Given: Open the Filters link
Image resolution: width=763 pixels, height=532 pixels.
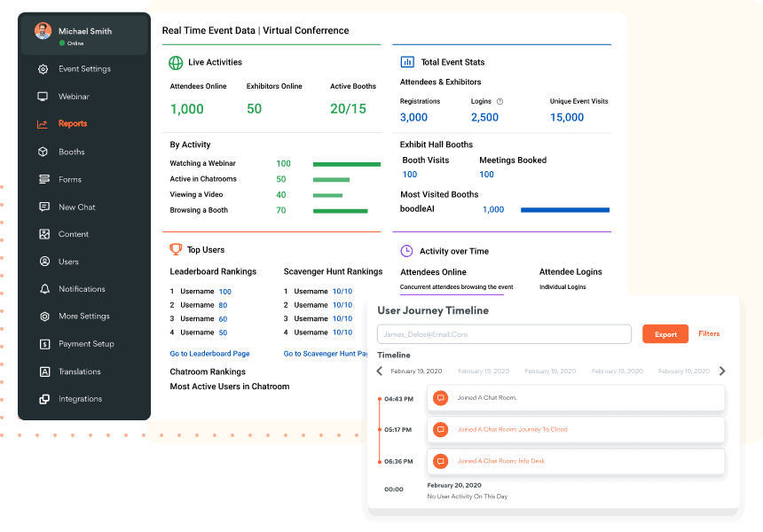Looking at the screenshot, I should click(x=709, y=334).
